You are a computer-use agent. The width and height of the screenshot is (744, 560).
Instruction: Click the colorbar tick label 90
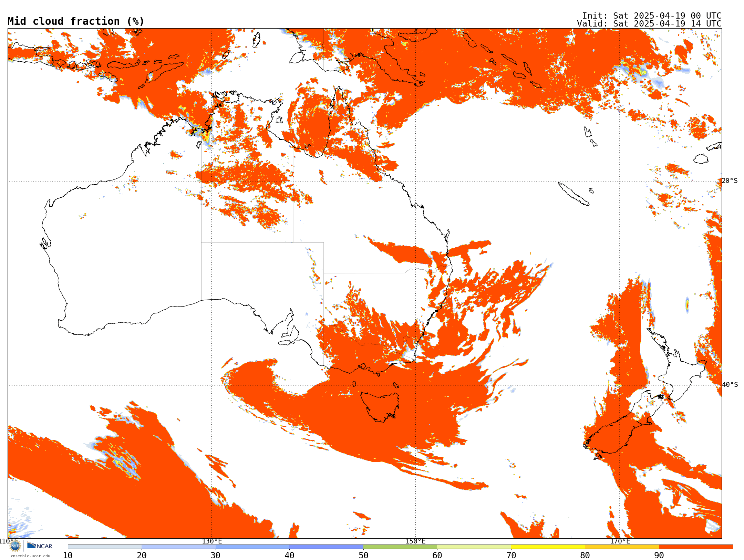click(x=659, y=556)
